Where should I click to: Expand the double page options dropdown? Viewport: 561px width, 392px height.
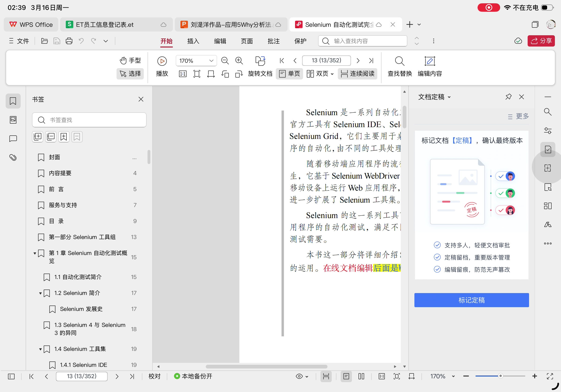[332, 74]
